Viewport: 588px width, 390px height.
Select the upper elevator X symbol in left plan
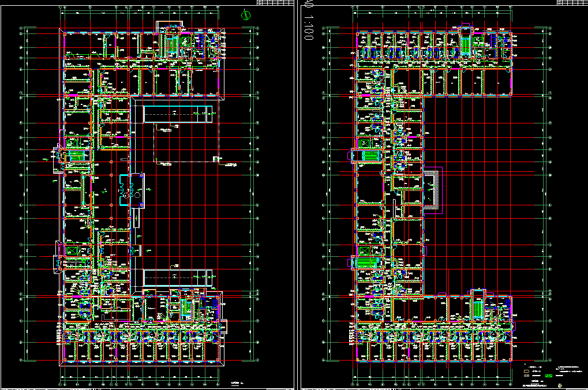click(72, 142)
